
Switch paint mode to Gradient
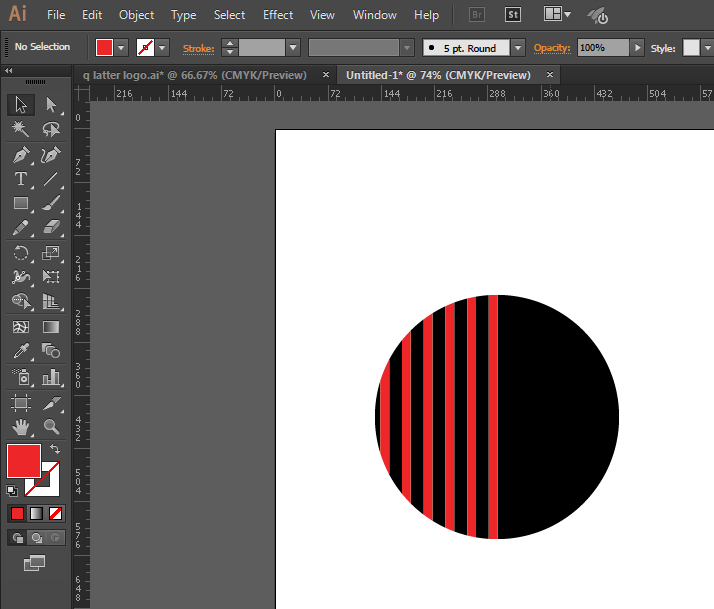pyautogui.click(x=36, y=513)
